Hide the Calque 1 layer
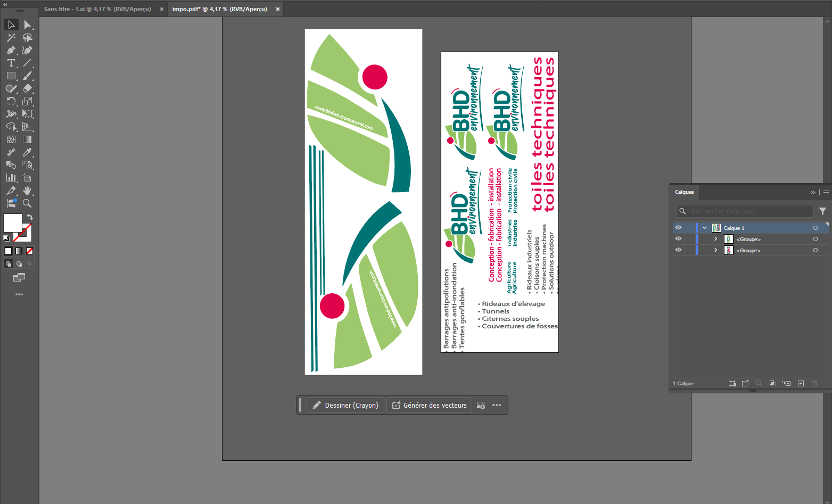832x504 pixels. (678, 228)
